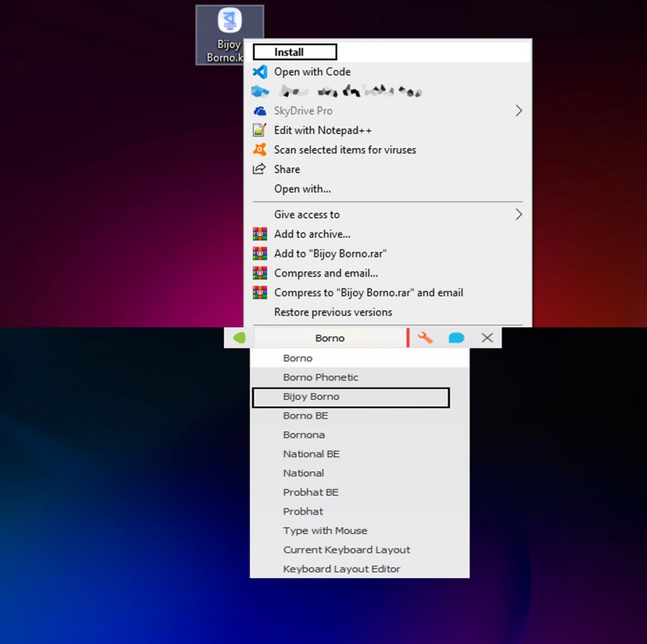Viewport: 647px width, 644px height.
Task: Close the Borno toolbar
Action: 487,337
